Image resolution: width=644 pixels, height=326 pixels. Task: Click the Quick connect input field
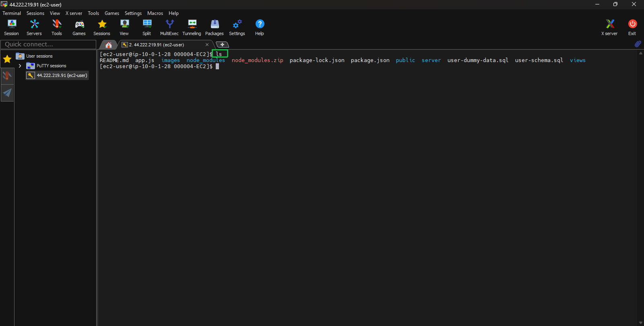click(48, 44)
